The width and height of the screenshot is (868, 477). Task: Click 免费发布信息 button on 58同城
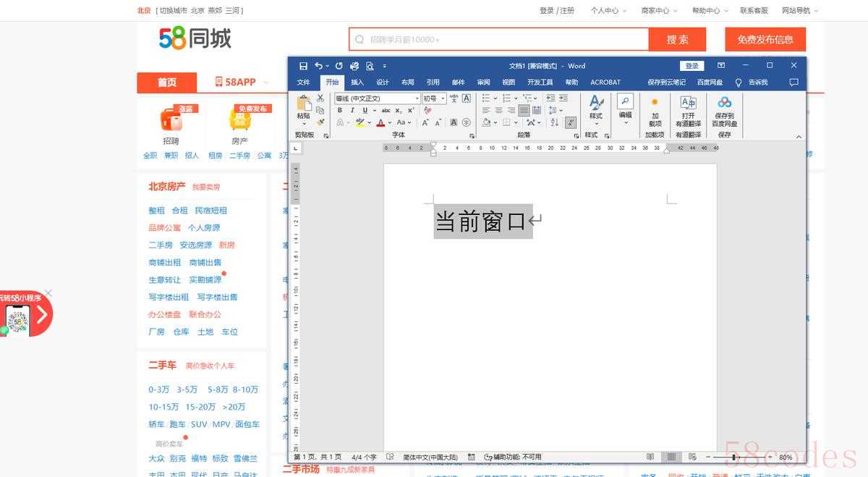point(765,39)
